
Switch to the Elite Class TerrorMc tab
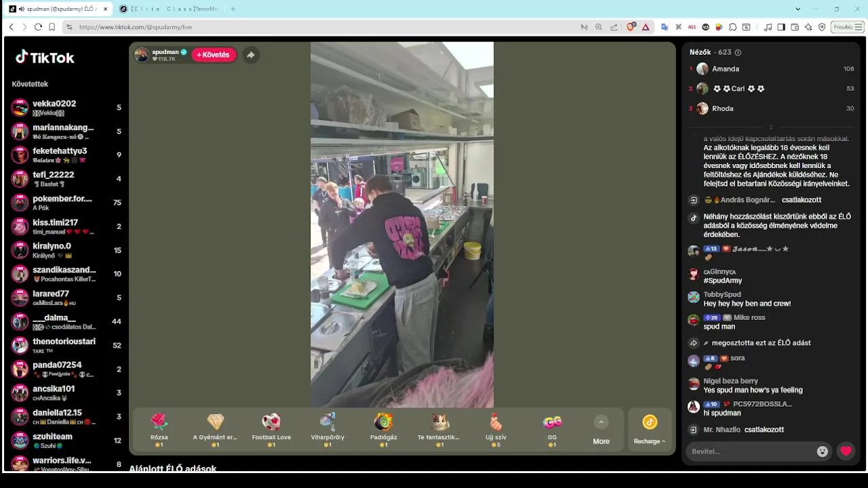coord(168,9)
